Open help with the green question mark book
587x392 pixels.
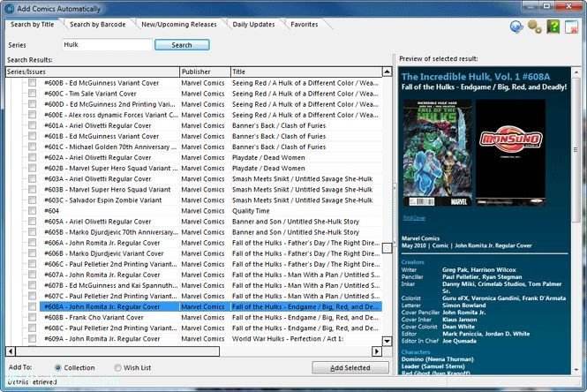[553, 27]
